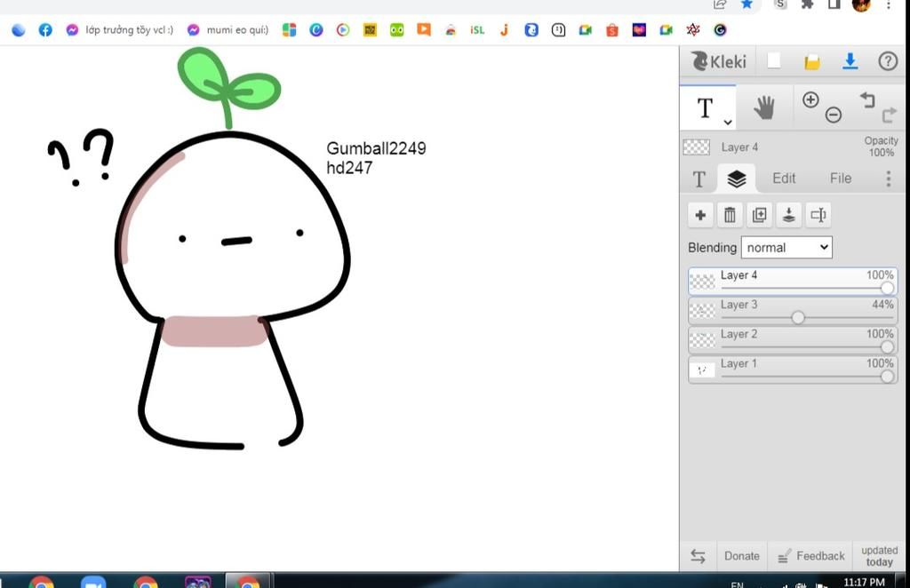This screenshot has height=588, width=910.
Task: Undo the last action
Action: pyautogui.click(x=867, y=99)
